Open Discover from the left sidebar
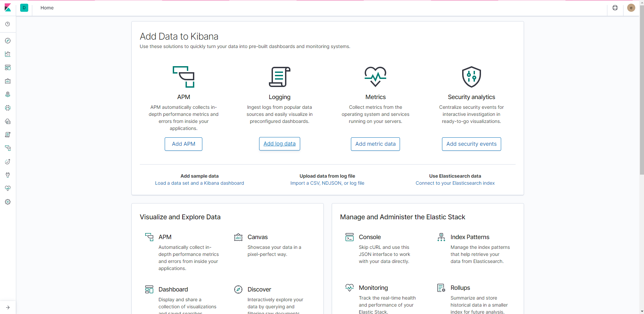644x314 pixels. (x=8, y=41)
